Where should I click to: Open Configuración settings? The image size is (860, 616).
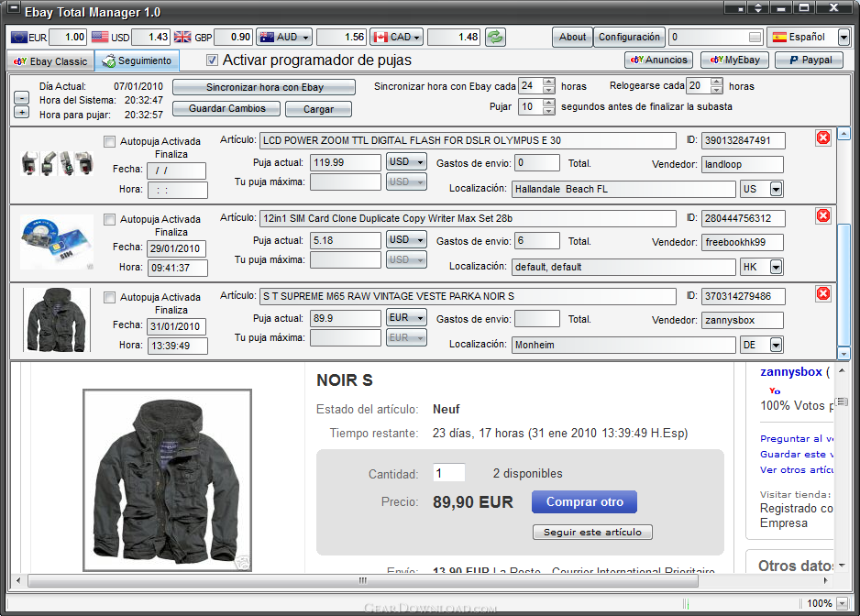pyautogui.click(x=629, y=38)
